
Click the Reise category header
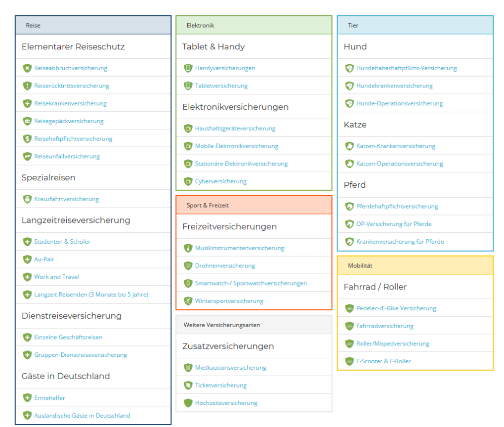[x=33, y=25]
